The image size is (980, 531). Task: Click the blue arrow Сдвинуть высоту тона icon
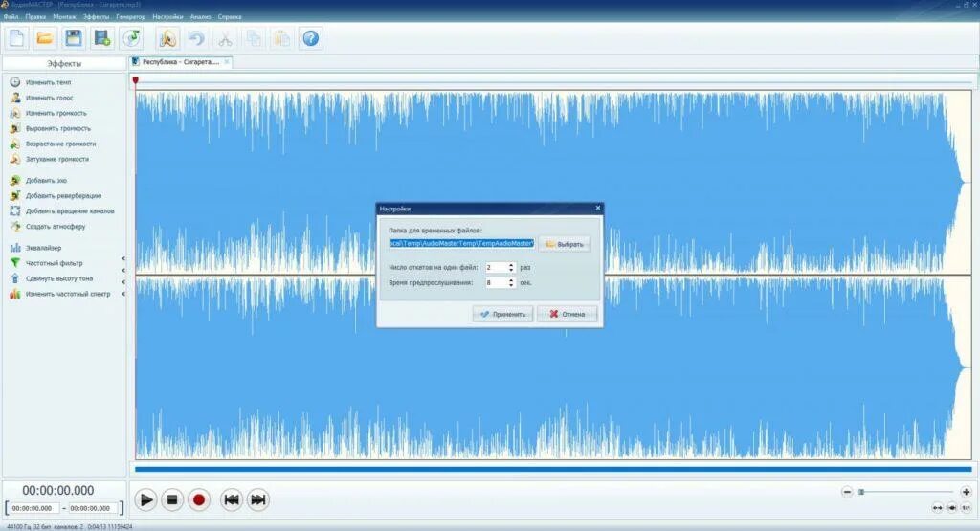15,278
